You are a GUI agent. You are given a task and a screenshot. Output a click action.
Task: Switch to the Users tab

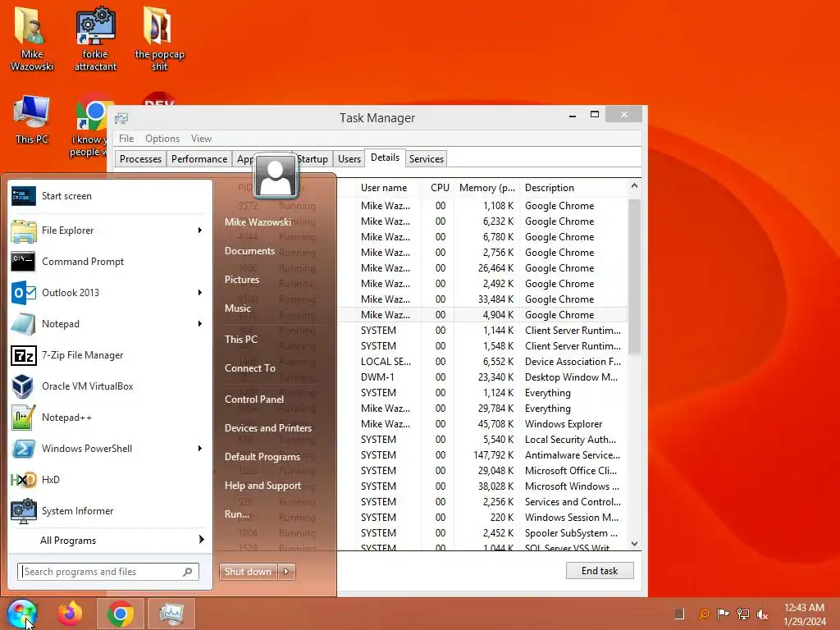click(349, 158)
